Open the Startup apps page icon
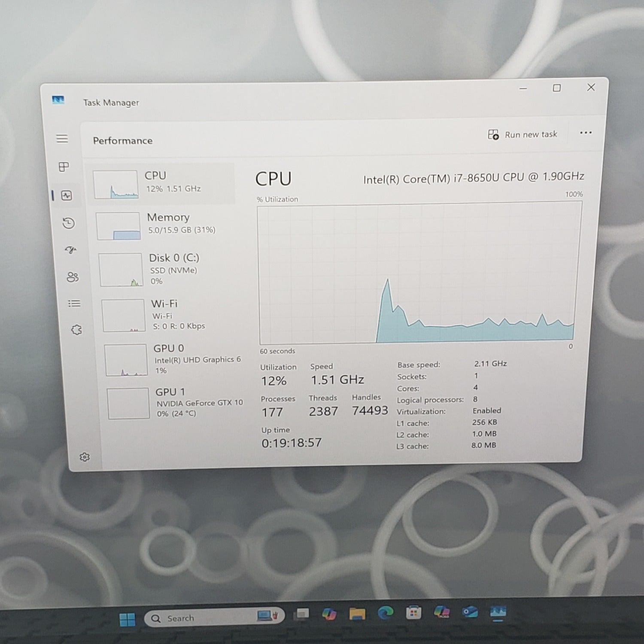Image resolution: width=644 pixels, height=644 pixels. [x=71, y=250]
